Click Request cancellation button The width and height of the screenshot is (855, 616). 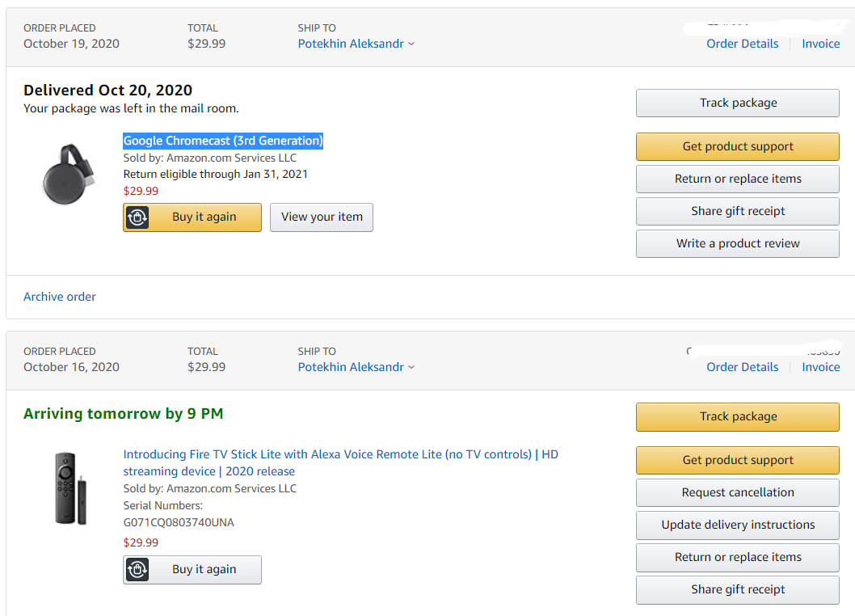click(x=737, y=492)
